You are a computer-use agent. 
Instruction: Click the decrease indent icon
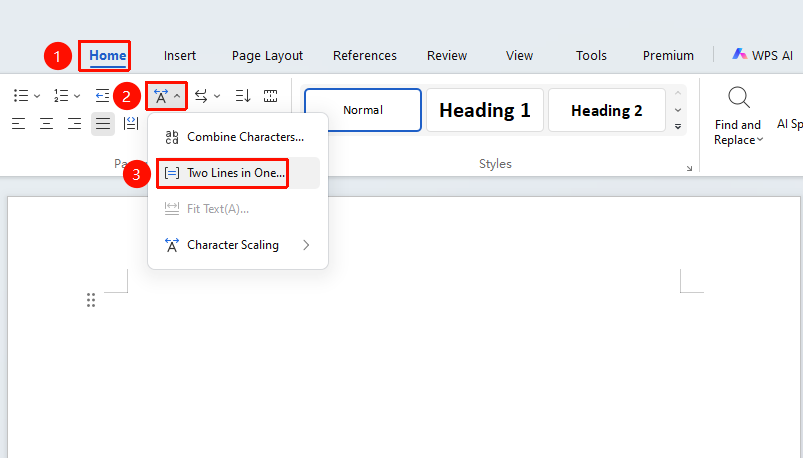(102, 96)
